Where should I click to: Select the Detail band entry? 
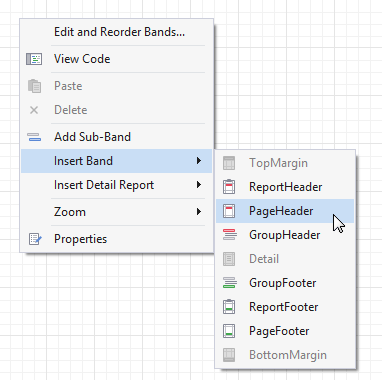(285, 259)
